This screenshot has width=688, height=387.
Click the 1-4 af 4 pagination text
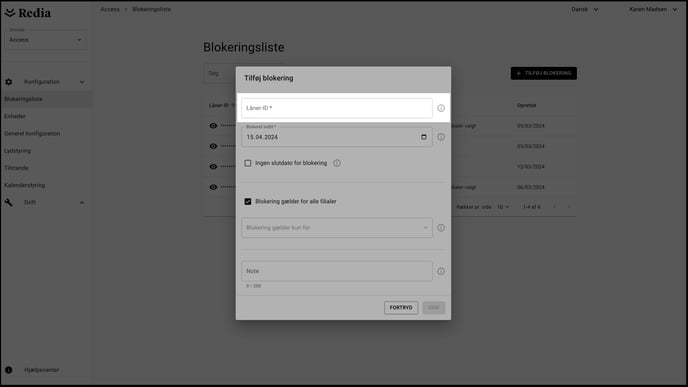click(531, 207)
